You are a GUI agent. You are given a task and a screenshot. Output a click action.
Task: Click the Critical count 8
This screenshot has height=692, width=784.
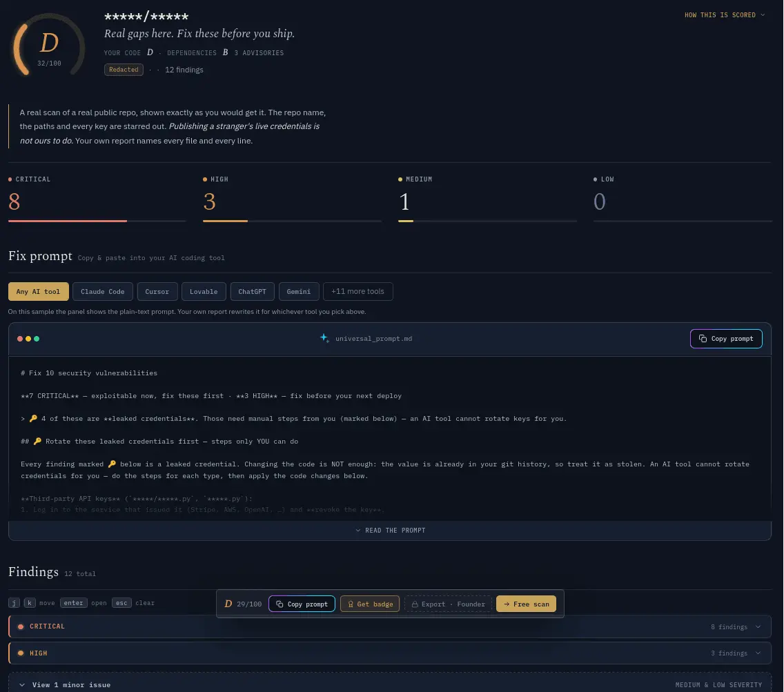click(14, 201)
